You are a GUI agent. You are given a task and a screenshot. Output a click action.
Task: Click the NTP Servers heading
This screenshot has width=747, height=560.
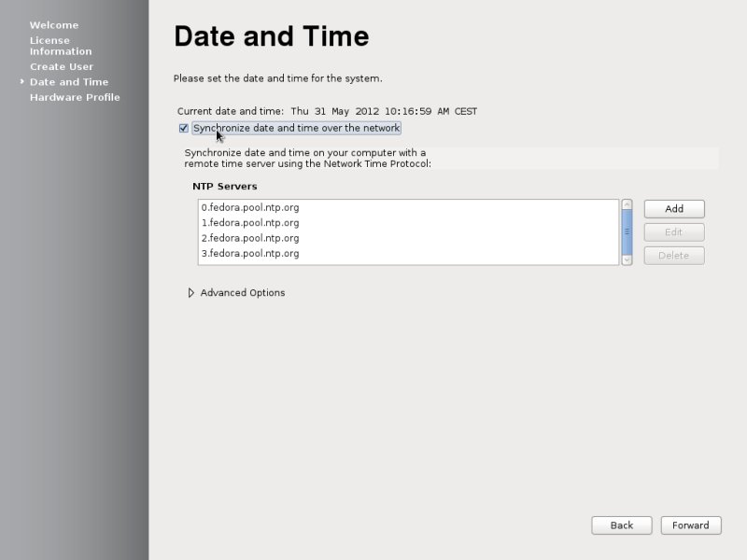coord(225,186)
